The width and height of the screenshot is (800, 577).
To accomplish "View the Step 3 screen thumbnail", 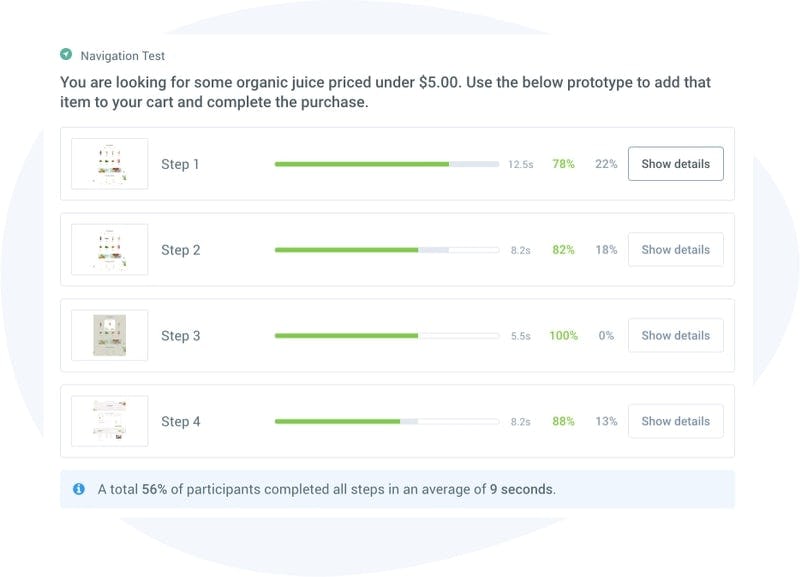I will (x=110, y=336).
